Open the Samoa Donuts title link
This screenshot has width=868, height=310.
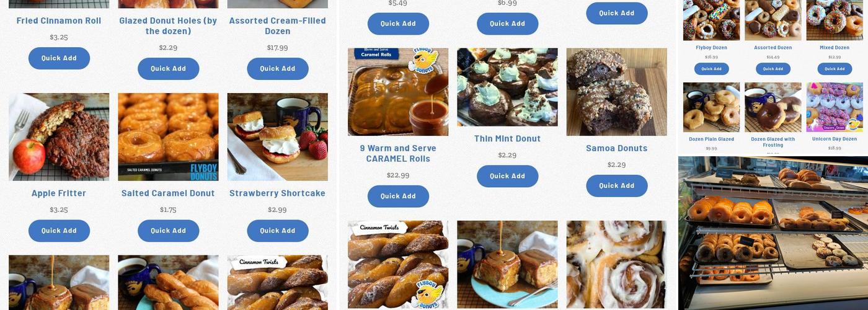(616, 148)
